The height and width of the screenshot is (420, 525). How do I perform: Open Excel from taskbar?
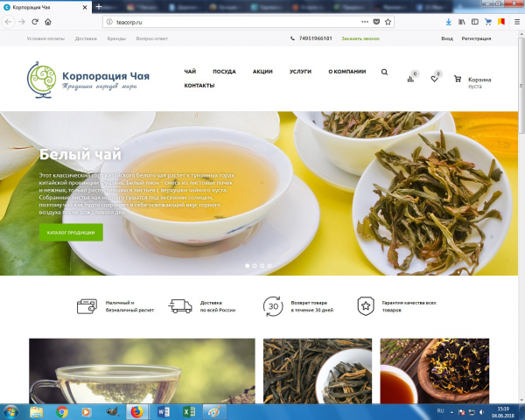click(189, 412)
